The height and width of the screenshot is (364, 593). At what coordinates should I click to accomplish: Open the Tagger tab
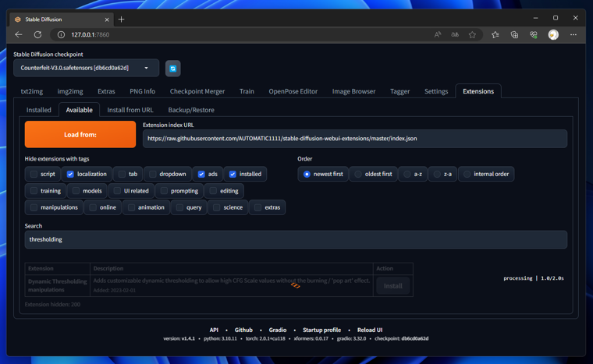click(399, 91)
